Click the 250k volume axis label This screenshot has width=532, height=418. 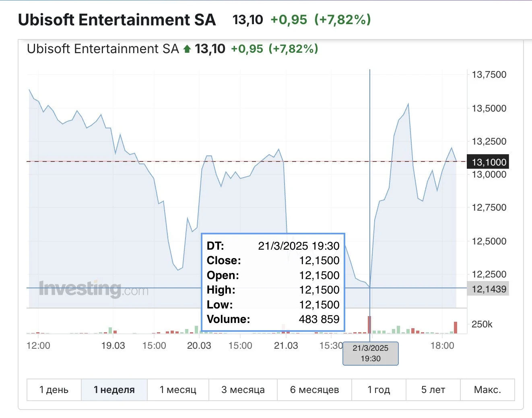pyautogui.click(x=482, y=324)
